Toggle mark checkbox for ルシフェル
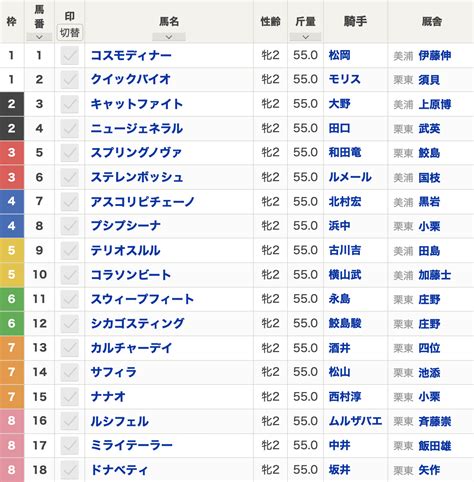 pos(70,421)
